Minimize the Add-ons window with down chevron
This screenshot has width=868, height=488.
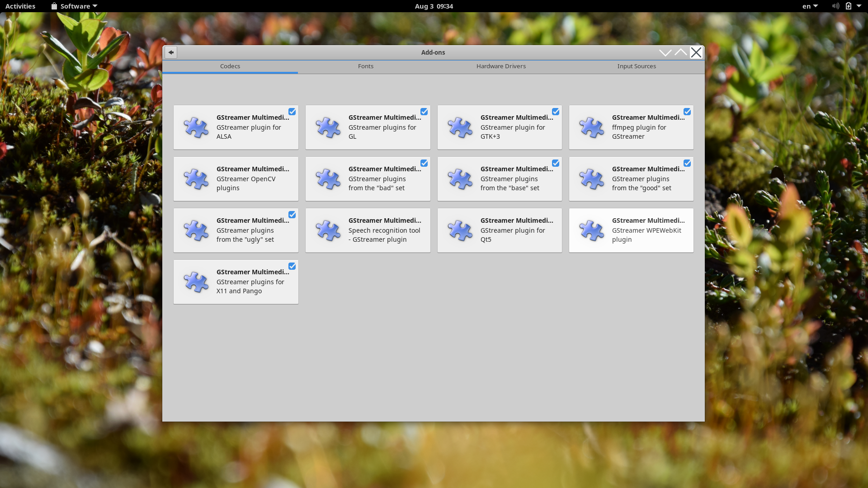click(665, 52)
